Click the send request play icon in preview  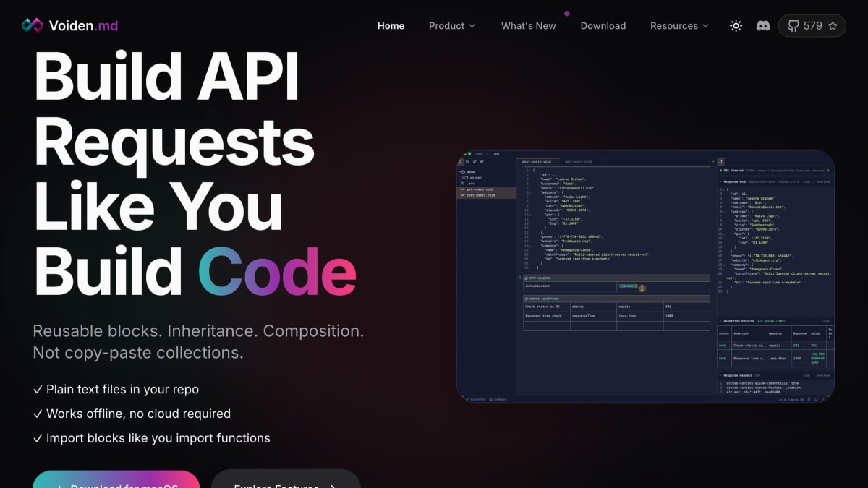828,171
